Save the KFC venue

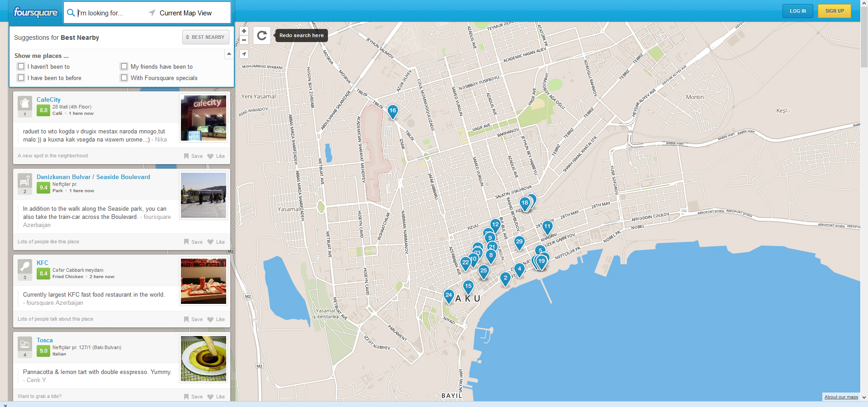click(193, 319)
